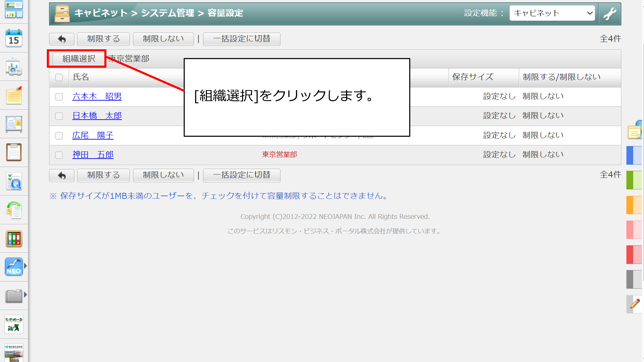Open the 日本橋 太郎 user link

(97, 116)
